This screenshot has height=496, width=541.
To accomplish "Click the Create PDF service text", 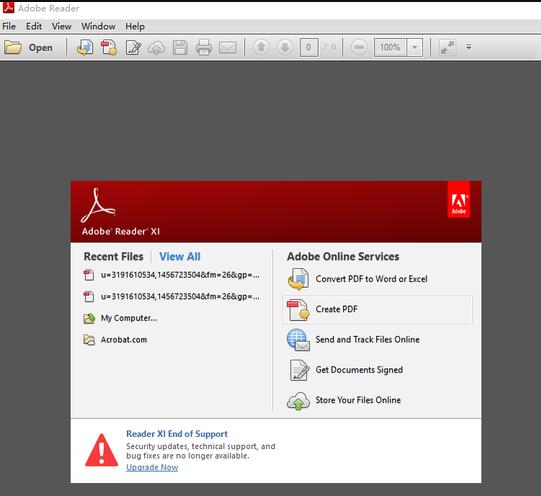I will click(336, 309).
